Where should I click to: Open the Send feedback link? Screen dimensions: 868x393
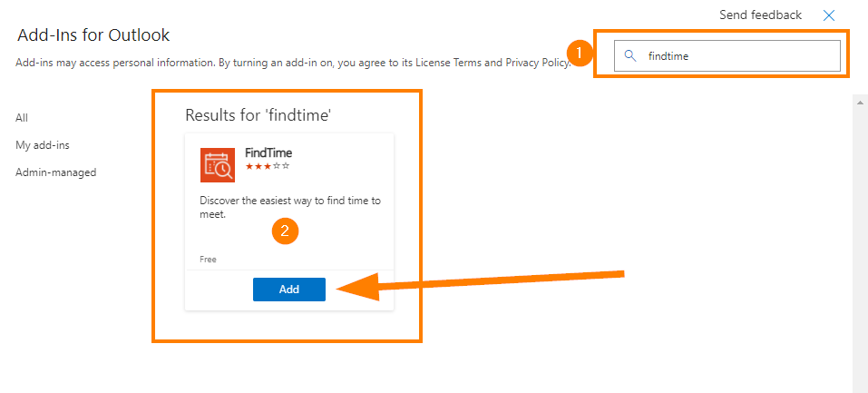[761, 15]
